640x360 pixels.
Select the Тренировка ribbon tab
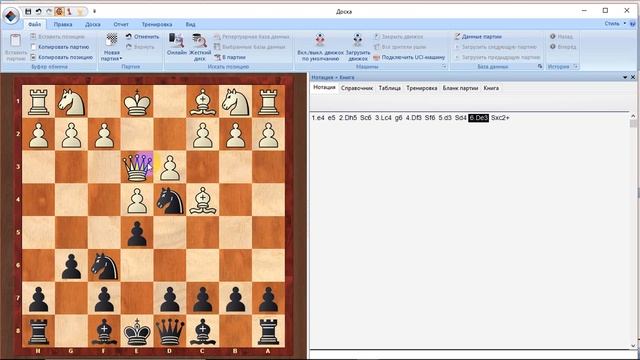157,24
